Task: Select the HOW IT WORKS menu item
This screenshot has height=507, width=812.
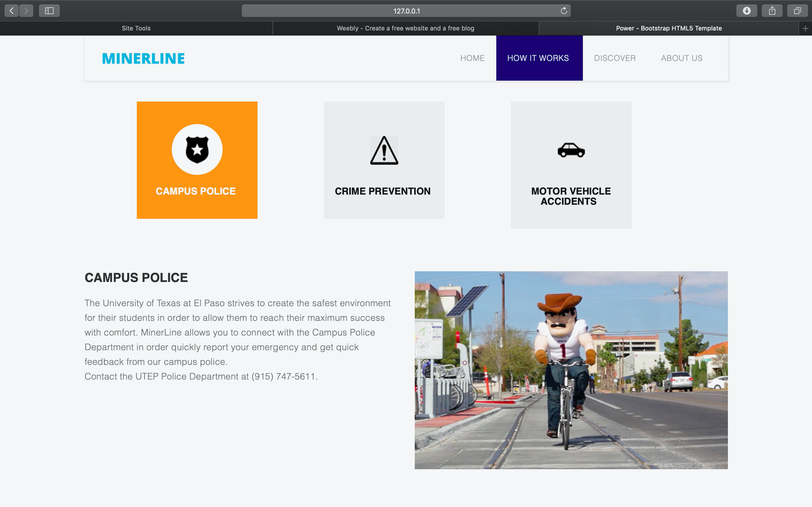Action: click(x=538, y=58)
